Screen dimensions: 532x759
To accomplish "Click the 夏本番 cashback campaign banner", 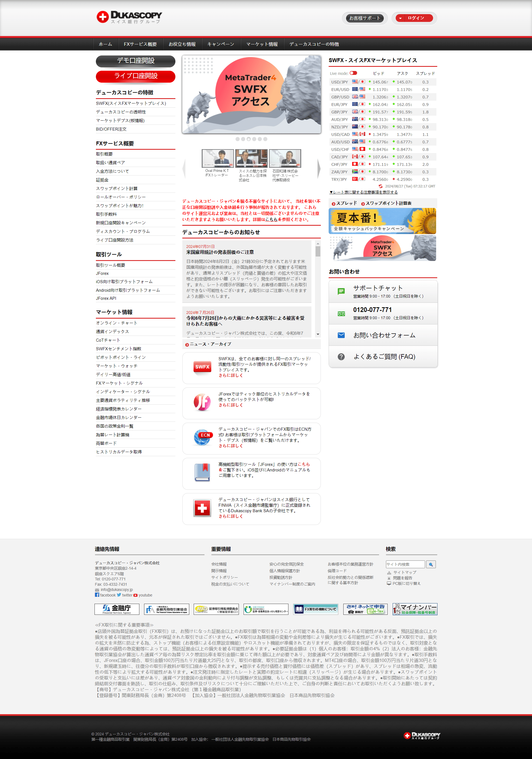I will click(x=382, y=221).
